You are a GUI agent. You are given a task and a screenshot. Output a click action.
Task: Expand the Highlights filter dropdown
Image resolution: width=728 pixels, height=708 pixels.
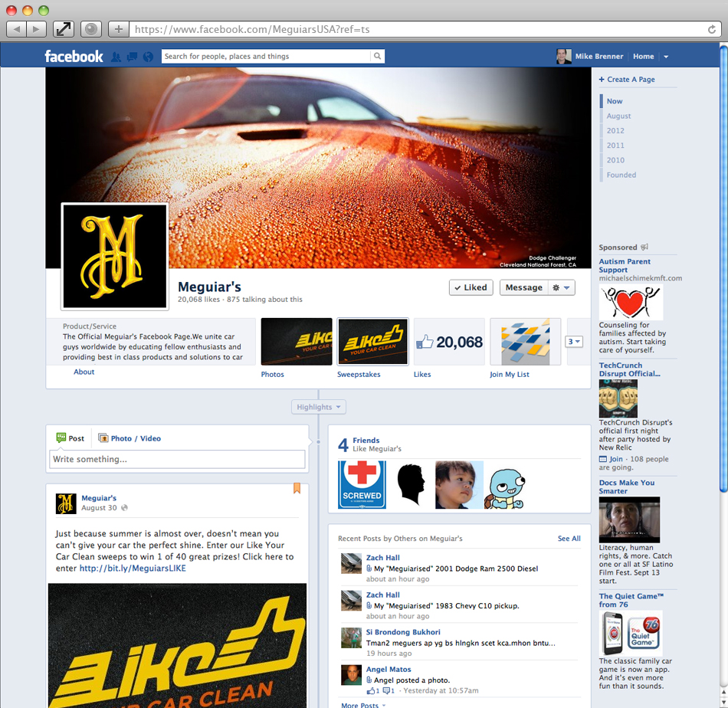[318, 407]
